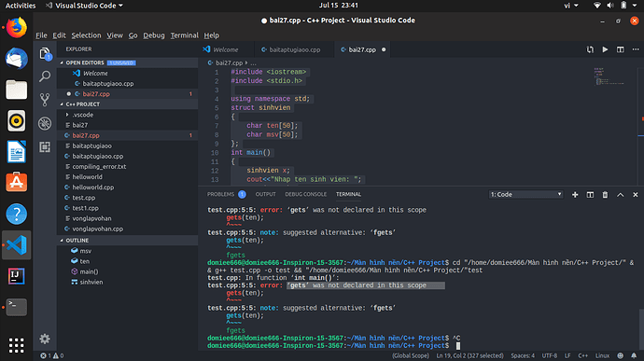This screenshot has width=644, height=361.
Task: Open the Terminal menu
Action: click(x=185, y=35)
